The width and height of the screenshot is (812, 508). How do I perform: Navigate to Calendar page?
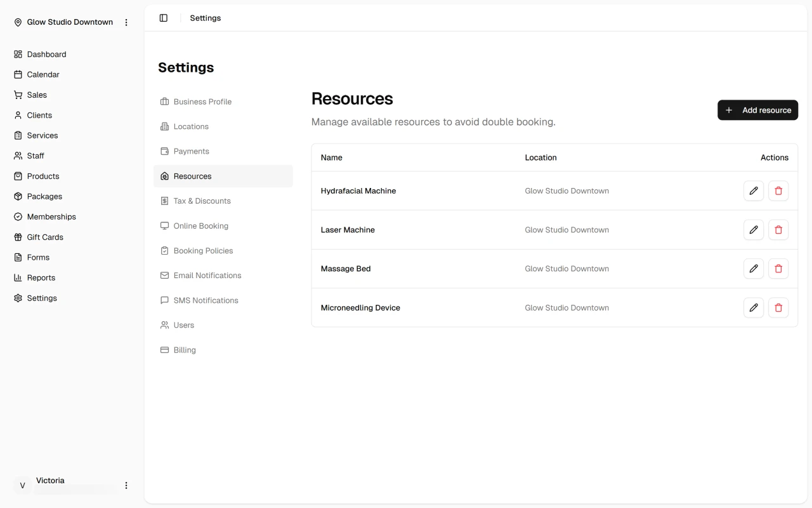(x=72, y=74)
